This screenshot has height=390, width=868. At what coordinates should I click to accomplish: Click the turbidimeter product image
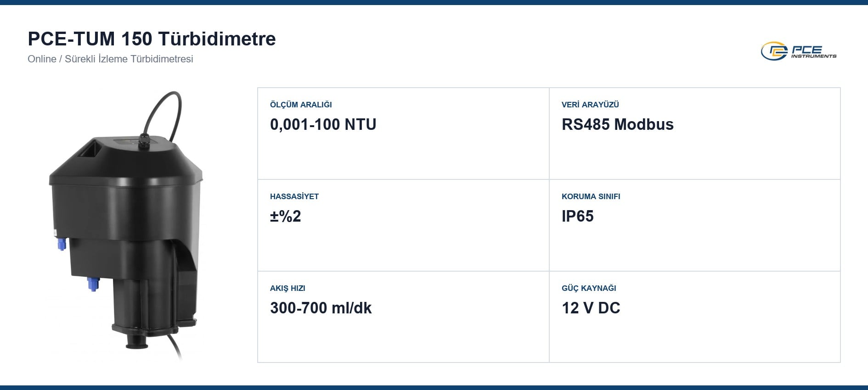(x=125, y=225)
